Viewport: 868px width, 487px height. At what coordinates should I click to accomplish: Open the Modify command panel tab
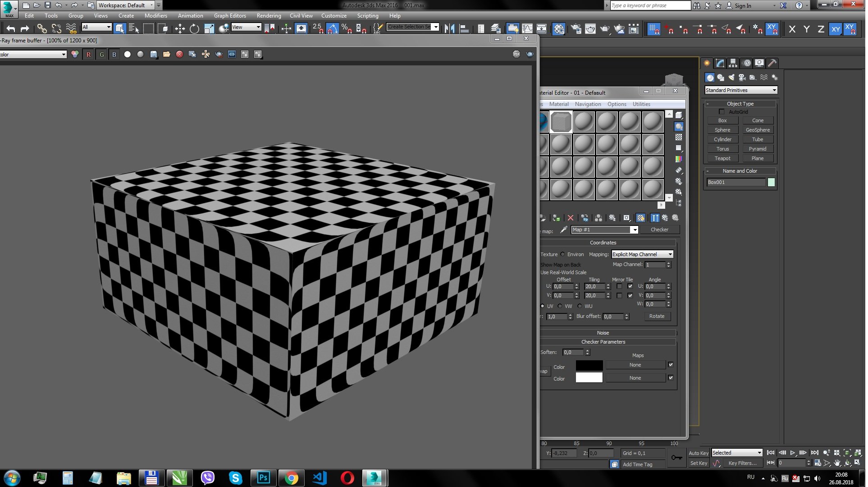pos(720,63)
